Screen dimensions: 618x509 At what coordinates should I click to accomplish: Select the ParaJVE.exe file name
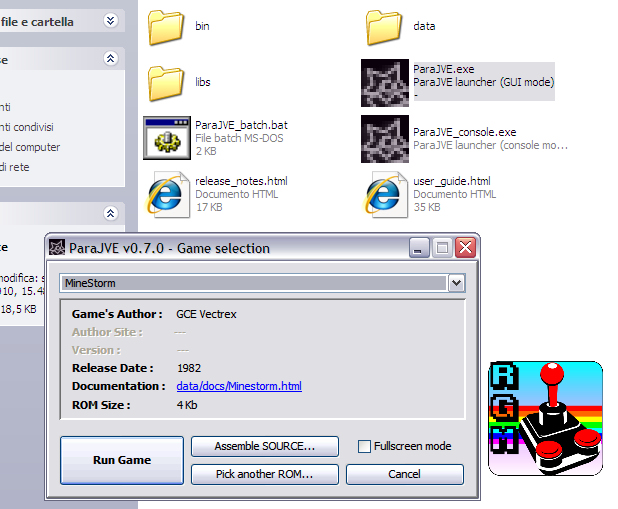pyautogui.click(x=444, y=69)
